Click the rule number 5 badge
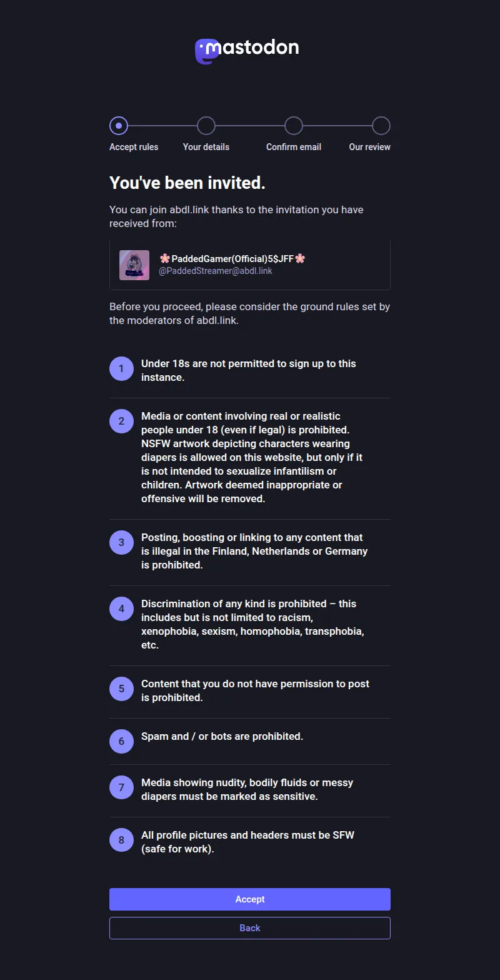Screen dimensions: 500x980 [x=121, y=689]
